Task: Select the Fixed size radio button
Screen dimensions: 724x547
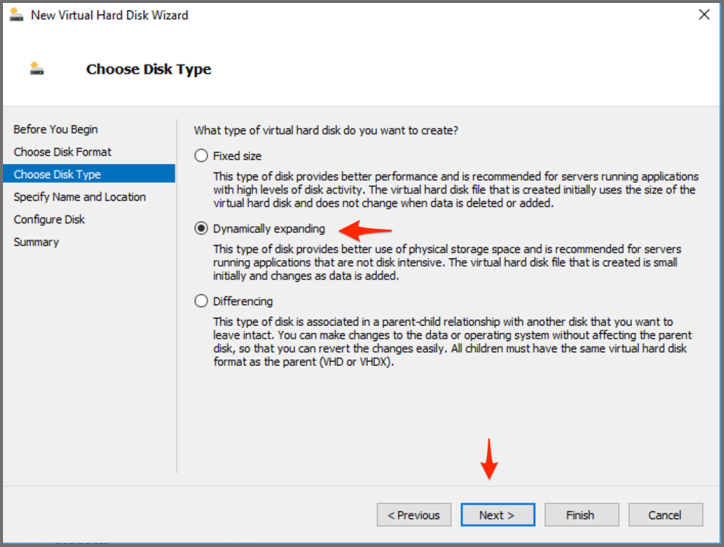Action: click(202, 156)
